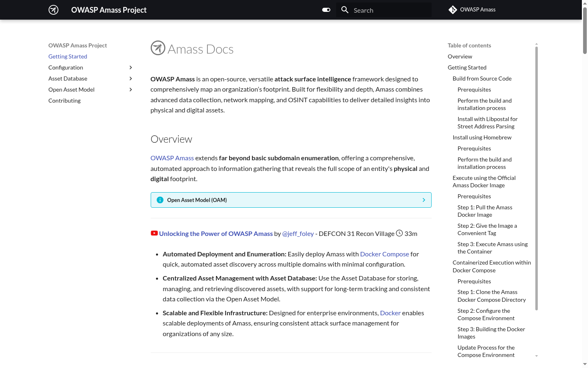Click the page vertical scrollbar thumb
The width and height of the screenshot is (588, 368).
[585, 31]
